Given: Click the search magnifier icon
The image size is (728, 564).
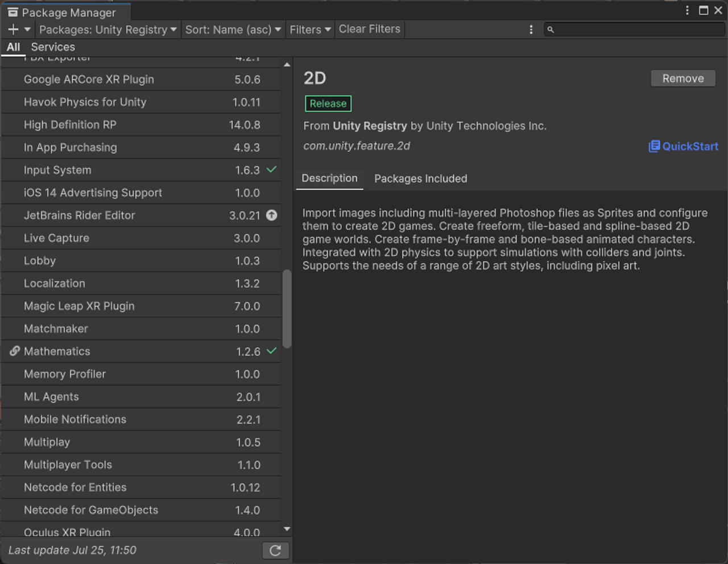Looking at the screenshot, I should pos(551,30).
